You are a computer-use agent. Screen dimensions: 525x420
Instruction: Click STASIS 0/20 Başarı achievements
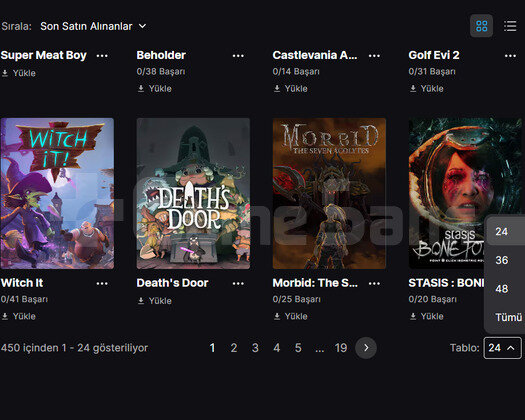(x=433, y=299)
